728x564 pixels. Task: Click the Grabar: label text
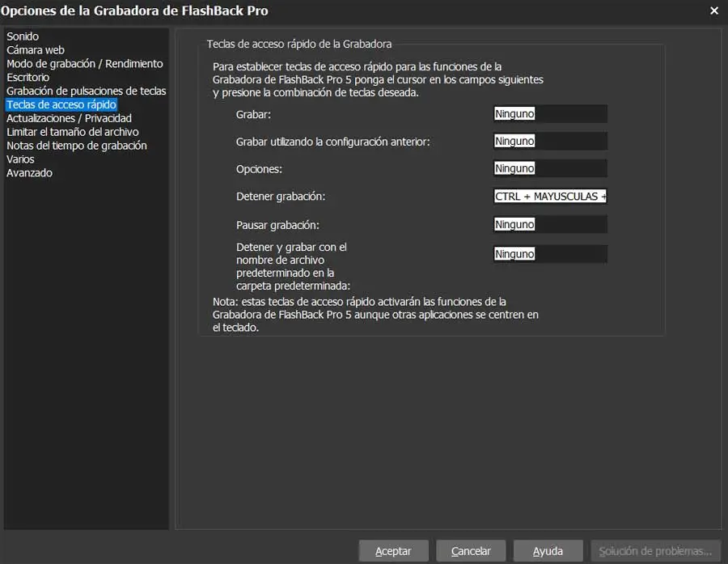[x=253, y=114]
